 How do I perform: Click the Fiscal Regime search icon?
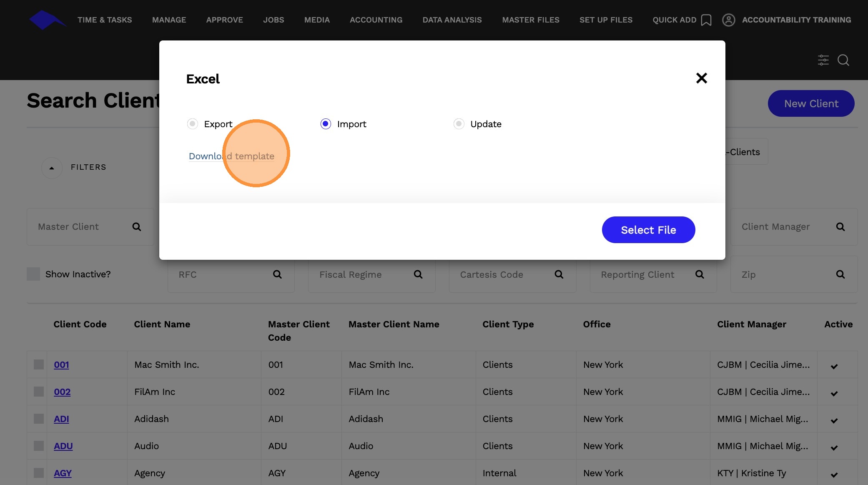click(x=418, y=274)
